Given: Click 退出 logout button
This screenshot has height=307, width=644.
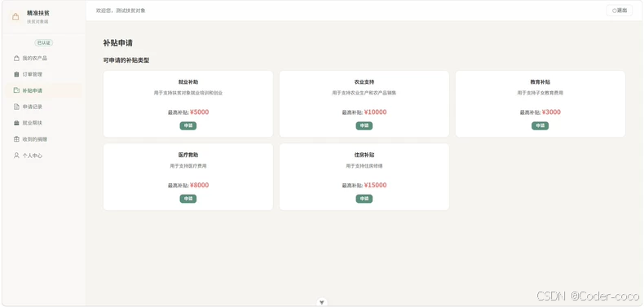Looking at the screenshot, I should (620, 11).
